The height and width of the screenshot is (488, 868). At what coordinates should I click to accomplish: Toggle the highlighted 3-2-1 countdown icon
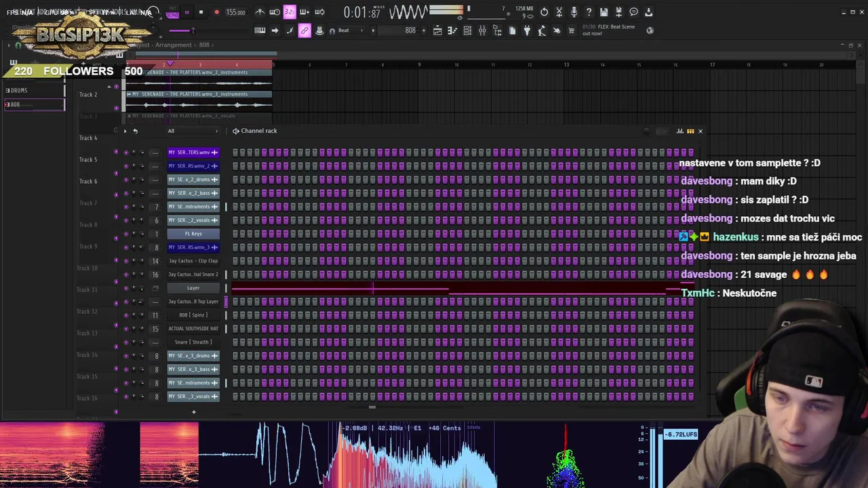pyautogui.click(x=290, y=12)
